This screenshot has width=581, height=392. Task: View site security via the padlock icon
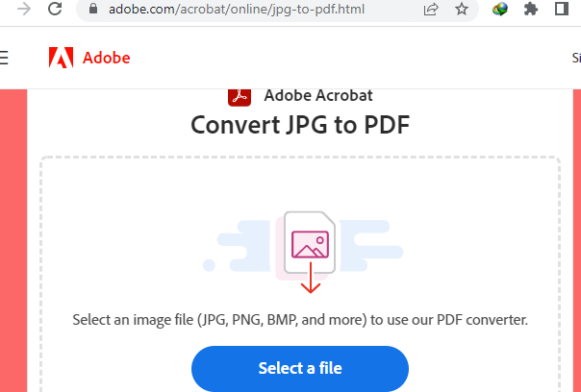coord(93,9)
